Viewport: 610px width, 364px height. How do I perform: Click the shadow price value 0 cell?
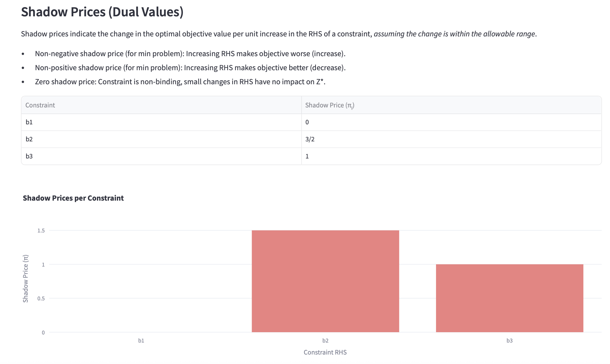tap(307, 122)
